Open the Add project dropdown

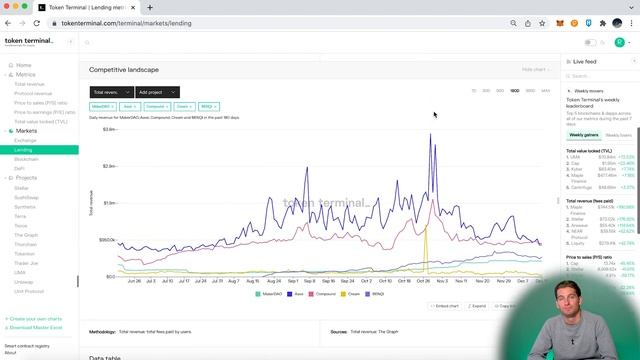click(x=157, y=92)
